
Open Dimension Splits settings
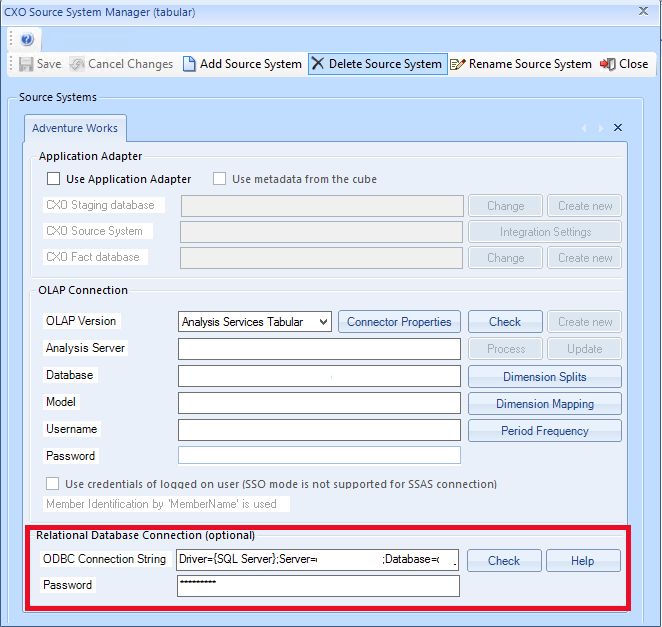[x=544, y=377]
